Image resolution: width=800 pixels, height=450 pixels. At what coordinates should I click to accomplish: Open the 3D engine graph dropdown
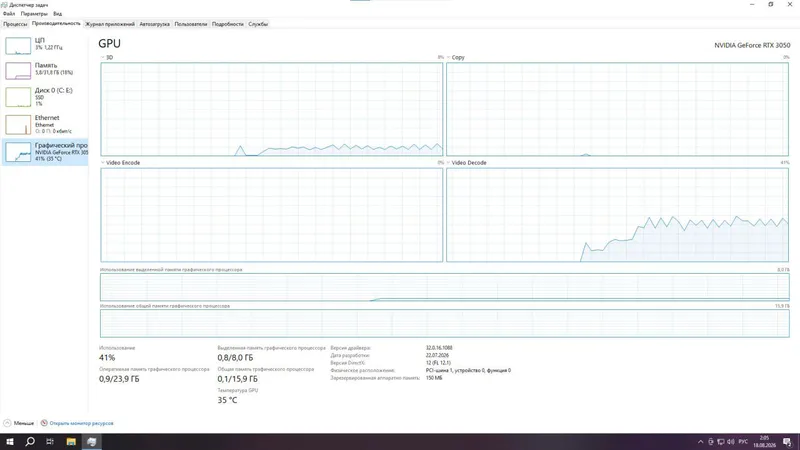pyautogui.click(x=103, y=58)
